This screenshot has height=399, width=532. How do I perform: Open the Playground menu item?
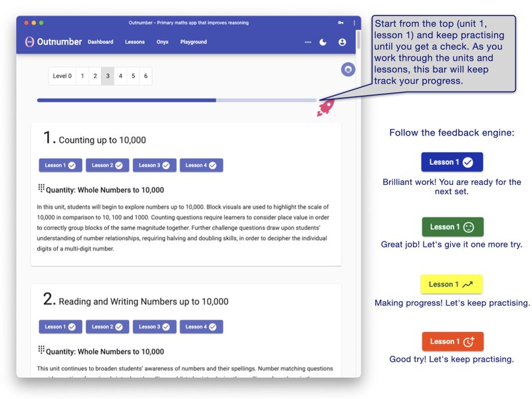(194, 42)
